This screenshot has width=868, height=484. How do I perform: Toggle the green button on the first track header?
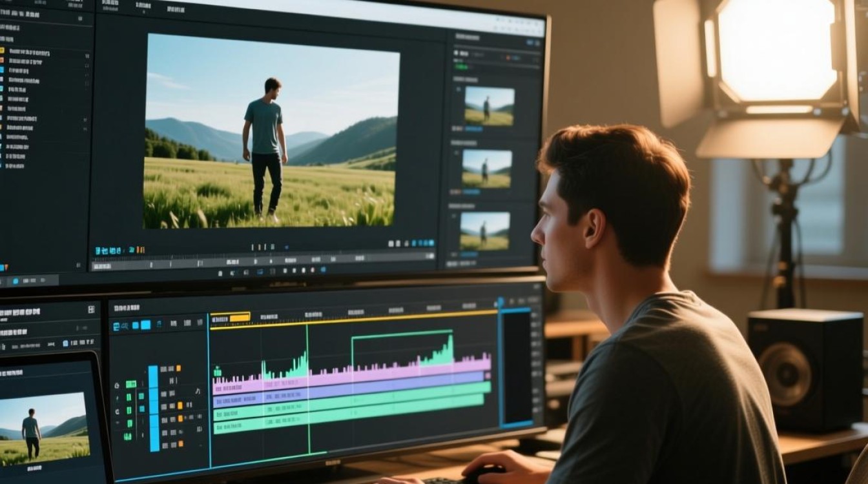pos(131,384)
